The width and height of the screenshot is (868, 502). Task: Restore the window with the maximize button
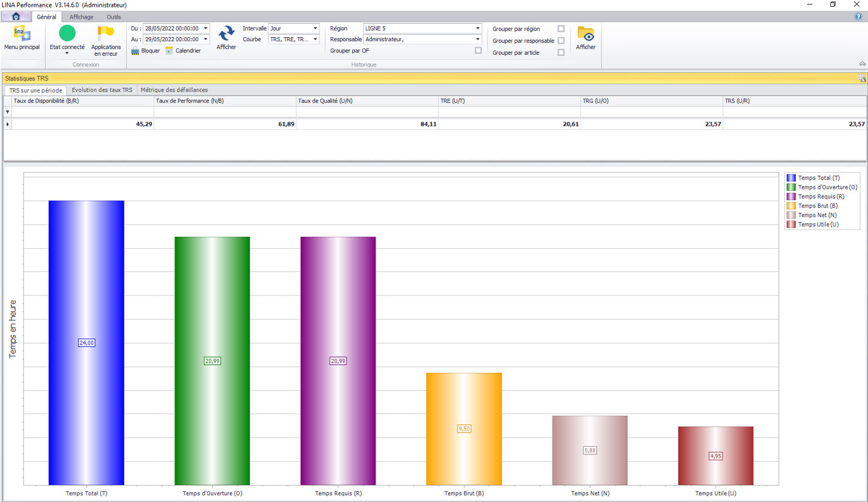click(833, 5)
